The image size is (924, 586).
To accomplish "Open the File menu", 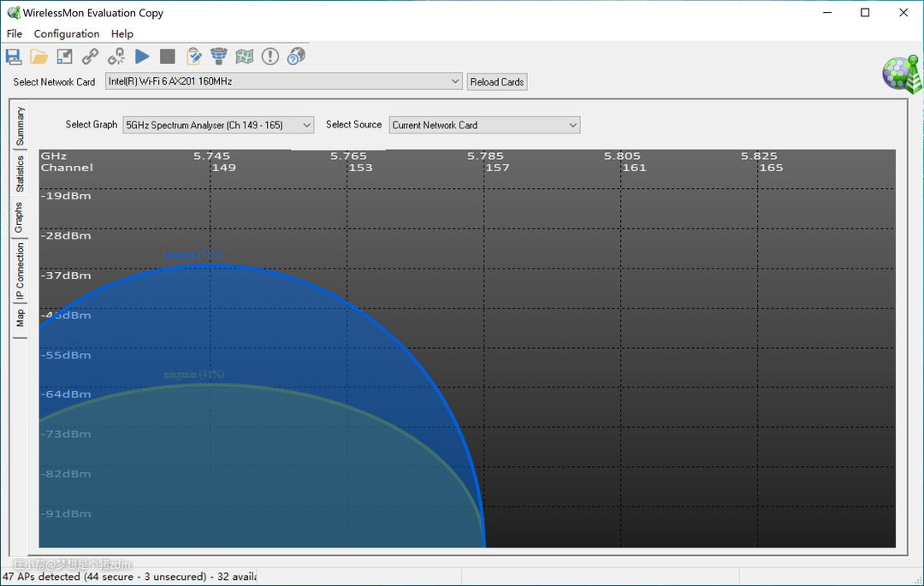I will 15,34.
